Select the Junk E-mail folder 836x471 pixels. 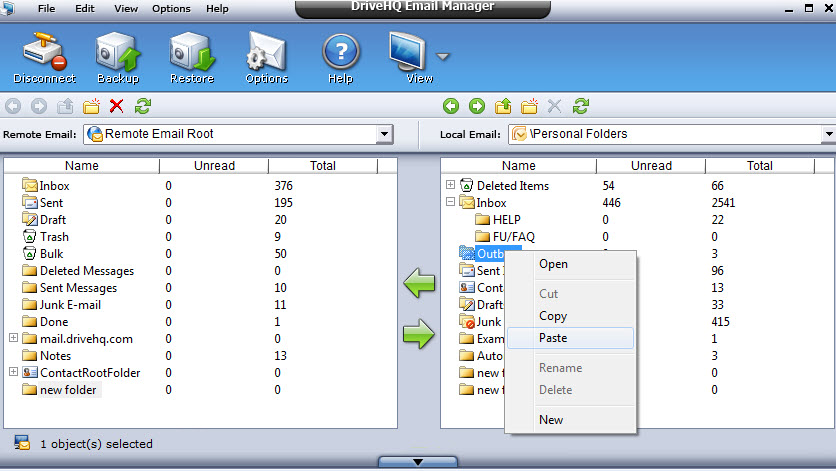61,305
